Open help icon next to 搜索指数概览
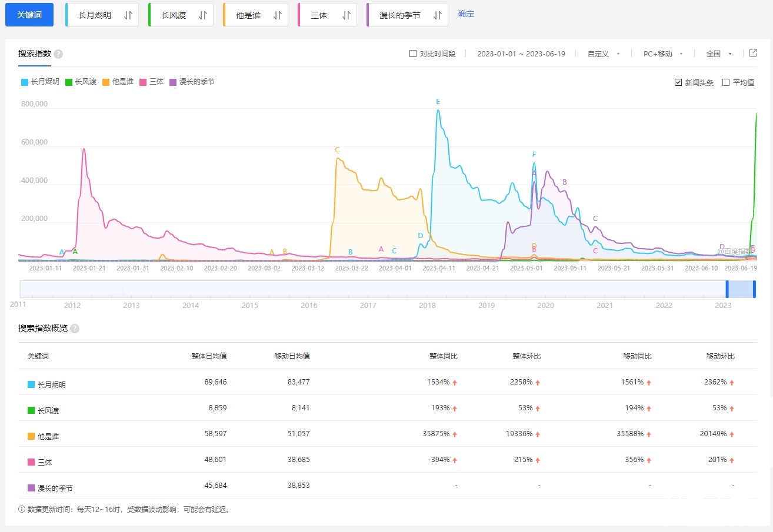 click(x=75, y=329)
